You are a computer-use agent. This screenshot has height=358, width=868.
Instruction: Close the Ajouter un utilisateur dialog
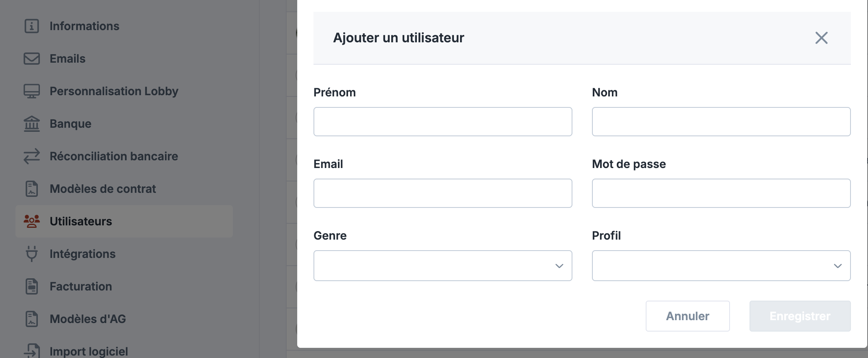[x=821, y=38]
